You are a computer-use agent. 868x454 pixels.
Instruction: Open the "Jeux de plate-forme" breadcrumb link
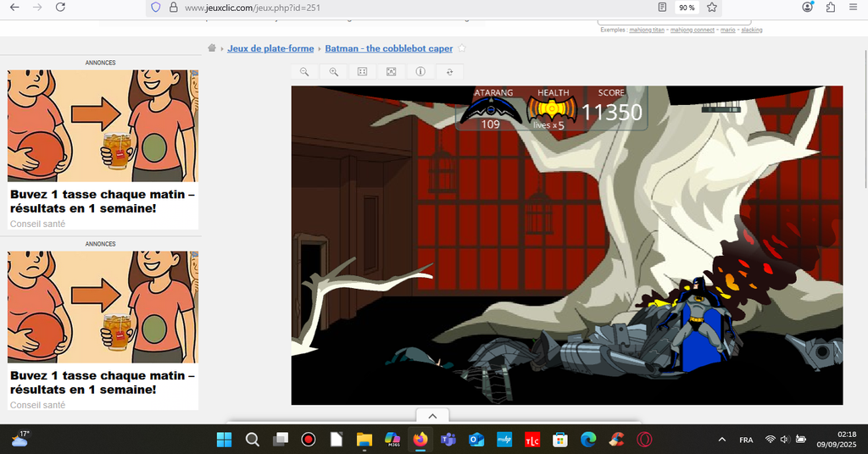point(270,48)
